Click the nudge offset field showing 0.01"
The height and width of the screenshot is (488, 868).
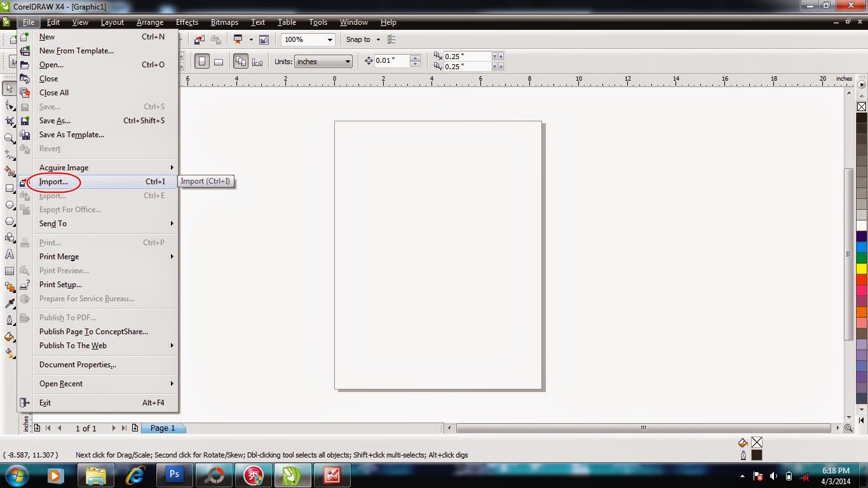392,61
